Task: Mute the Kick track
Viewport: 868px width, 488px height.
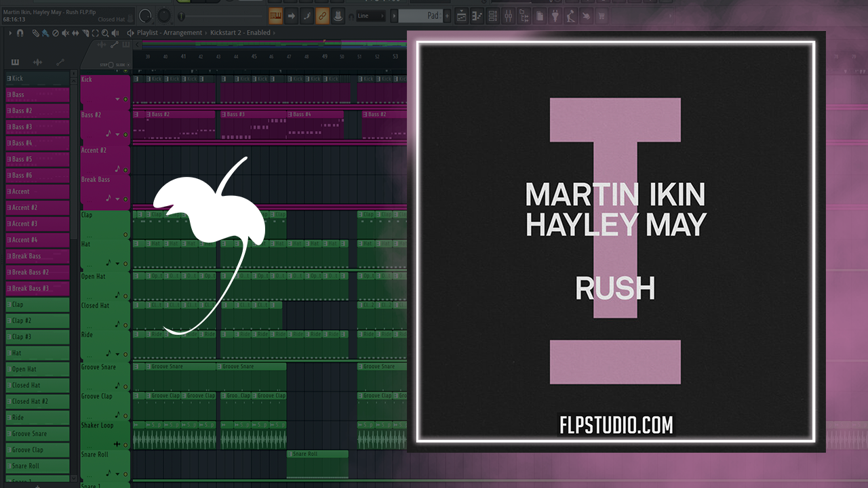Action: (125, 99)
